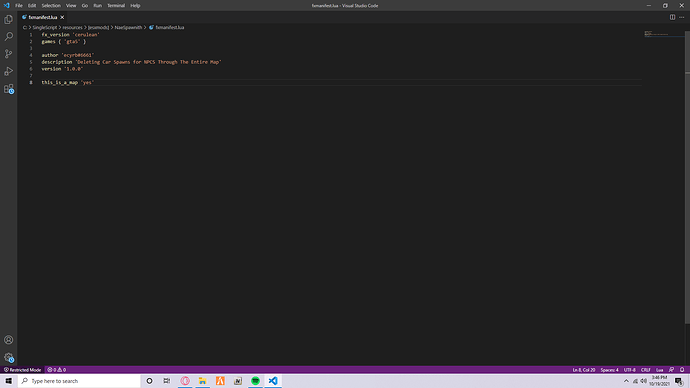The image size is (690, 388).
Task: Open the Go menu
Action: point(84,6)
